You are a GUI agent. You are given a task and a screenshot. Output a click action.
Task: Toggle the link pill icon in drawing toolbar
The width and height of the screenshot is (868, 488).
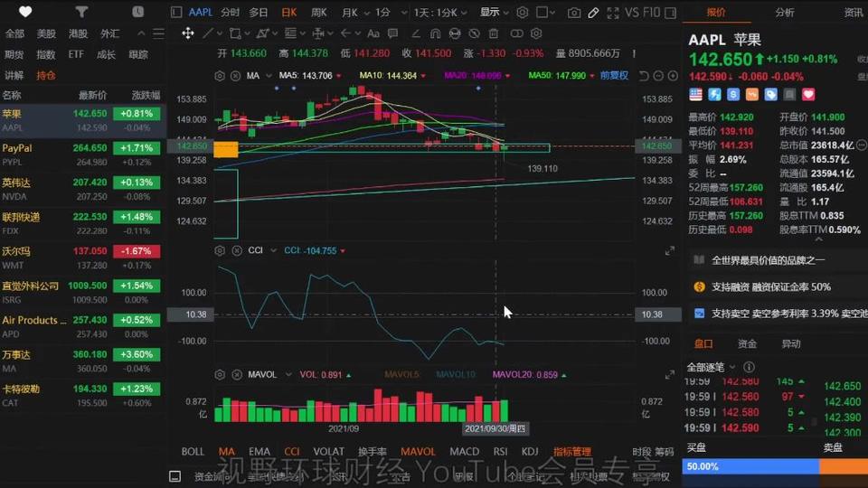[x=516, y=33]
